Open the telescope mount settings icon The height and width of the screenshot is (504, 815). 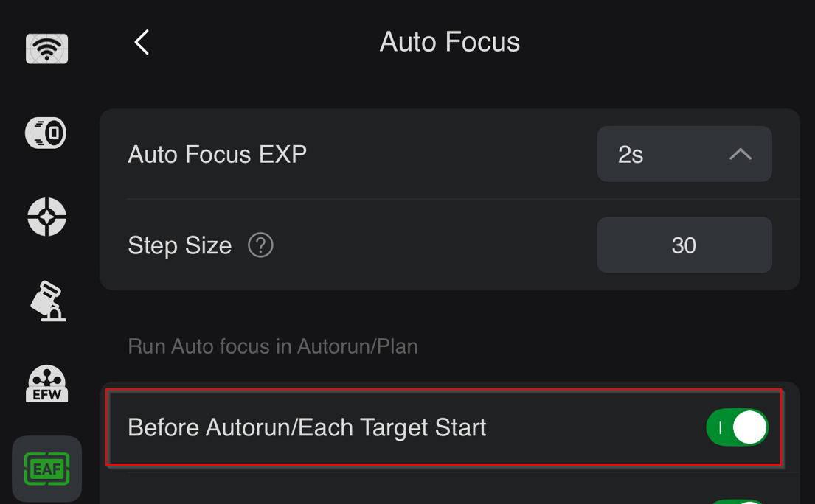(x=47, y=301)
